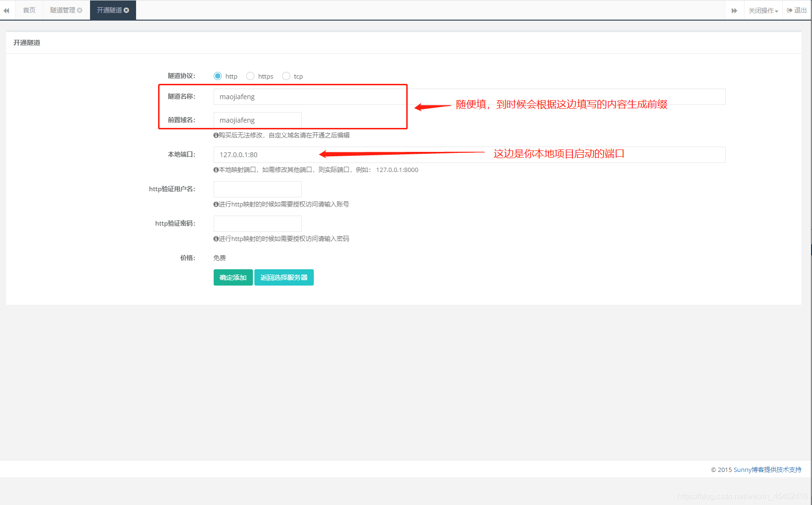
Task: Click the tab bar scroll-right double arrow
Action: coord(734,11)
